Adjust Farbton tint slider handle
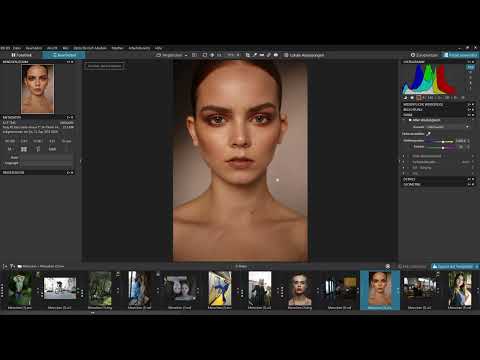The image size is (480, 360). click(x=443, y=147)
